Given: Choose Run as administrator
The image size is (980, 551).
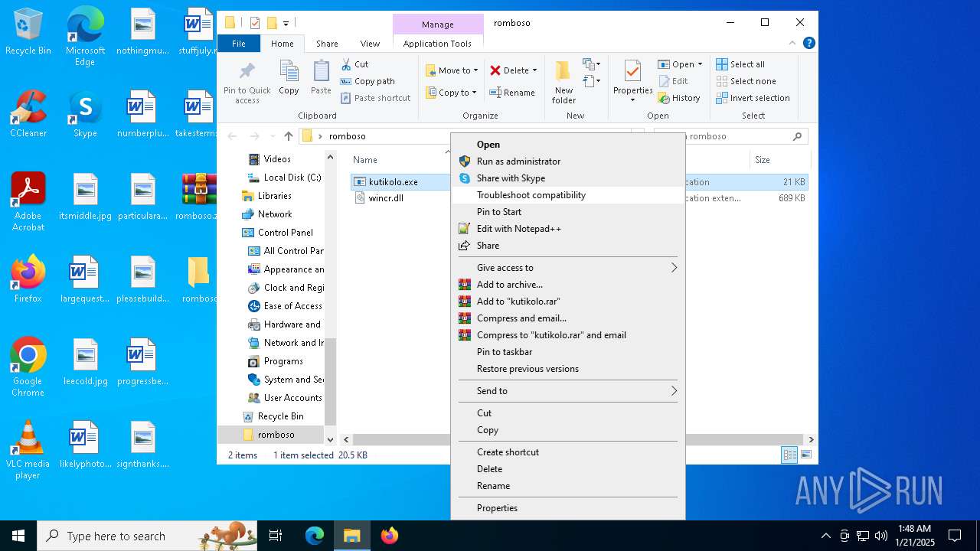Looking at the screenshot, I should tap(567, 161).
